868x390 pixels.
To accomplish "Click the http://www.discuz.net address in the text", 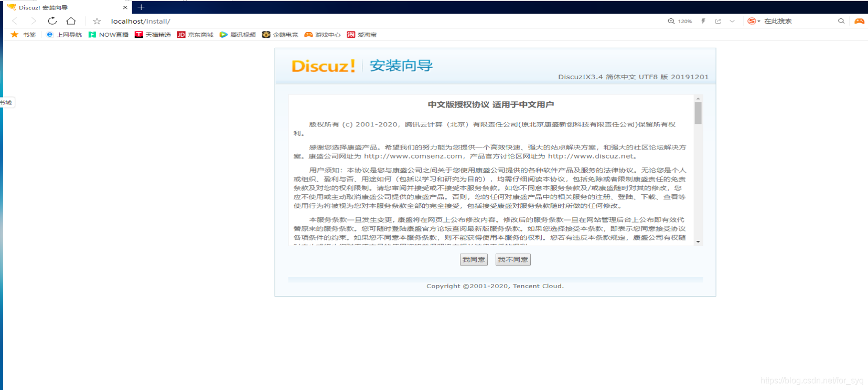I will coord(591,156).
